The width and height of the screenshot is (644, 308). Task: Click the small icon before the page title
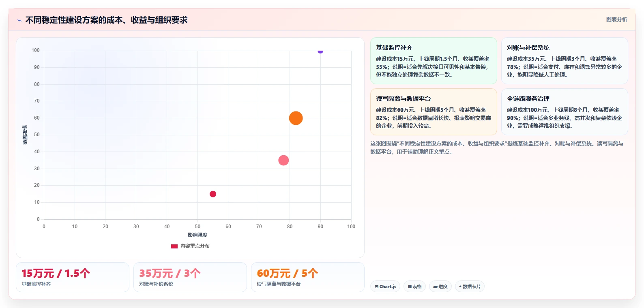click(19, 20)
